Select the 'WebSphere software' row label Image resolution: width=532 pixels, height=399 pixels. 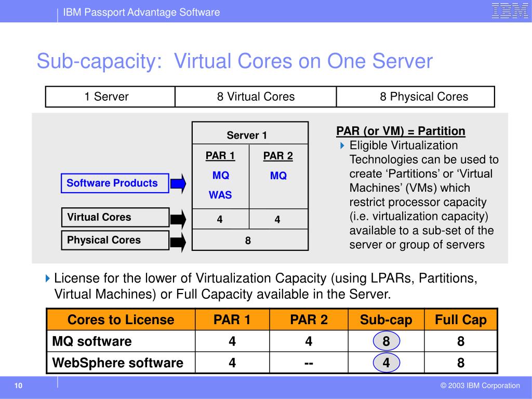(x=118, y=363)
